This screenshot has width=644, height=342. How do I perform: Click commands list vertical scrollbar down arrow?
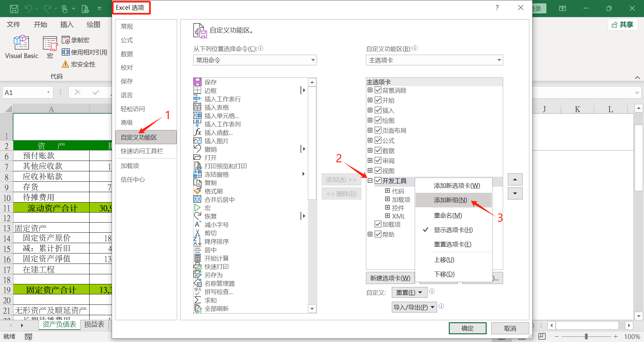[312, 309]
